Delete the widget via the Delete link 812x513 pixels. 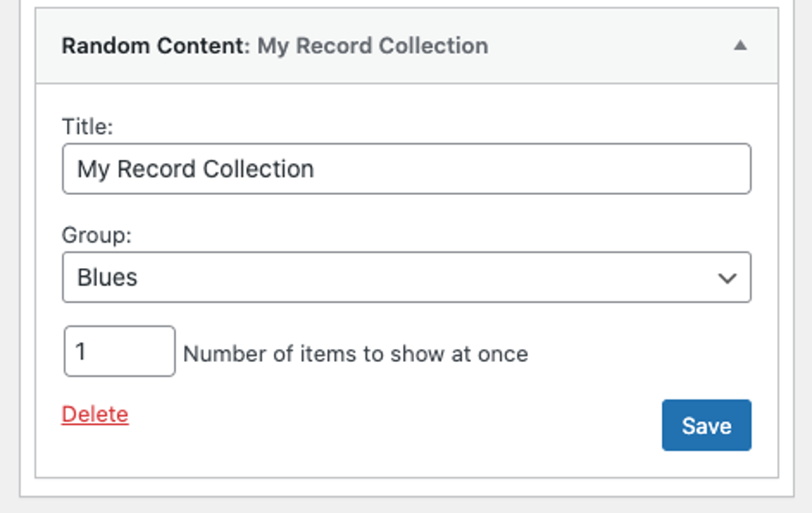point(95,414)
